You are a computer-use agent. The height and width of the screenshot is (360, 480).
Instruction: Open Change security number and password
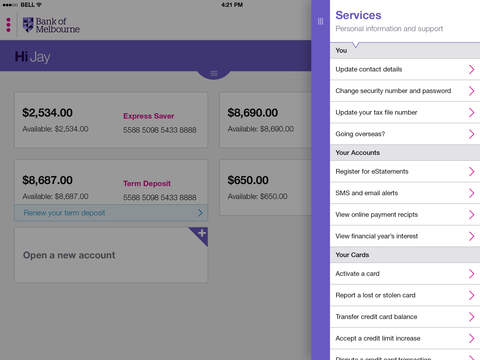click(x=405, y=91)
